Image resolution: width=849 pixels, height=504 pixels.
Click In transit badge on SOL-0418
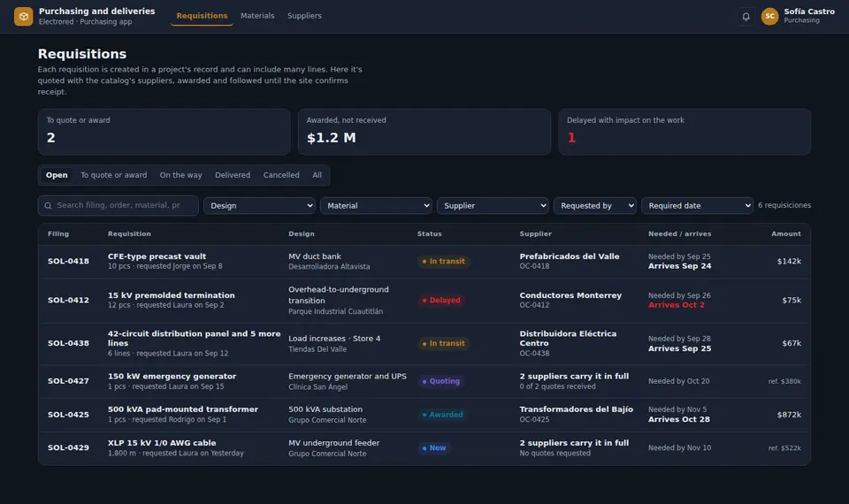coord(443,262)
